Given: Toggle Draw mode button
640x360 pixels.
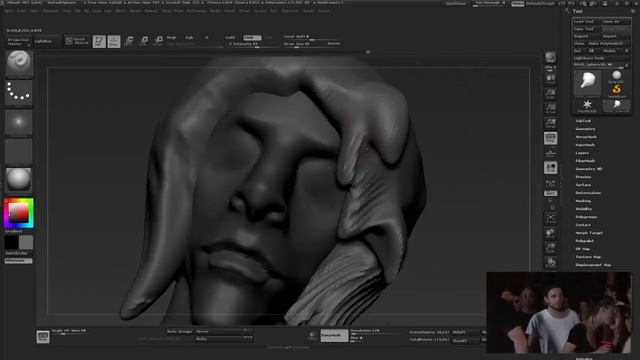Looking at the screenshot, I should click(114, 41).
